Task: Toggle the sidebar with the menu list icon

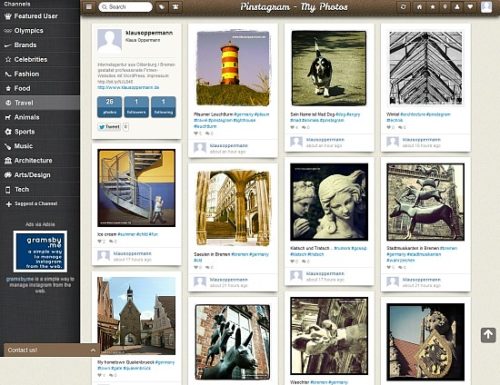Action: (89, 7)
